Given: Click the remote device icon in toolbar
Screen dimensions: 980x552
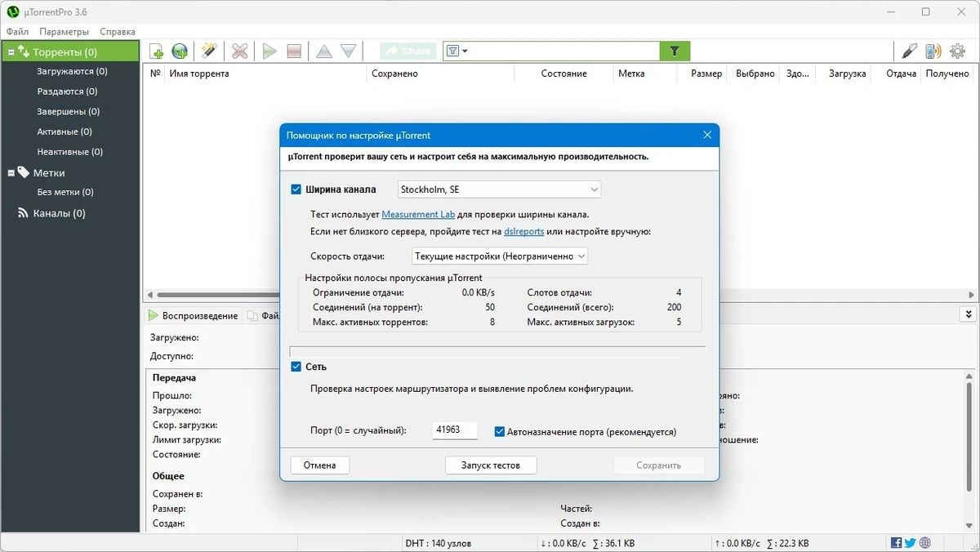Looking at the screenshot, I should tap(933, 51).
